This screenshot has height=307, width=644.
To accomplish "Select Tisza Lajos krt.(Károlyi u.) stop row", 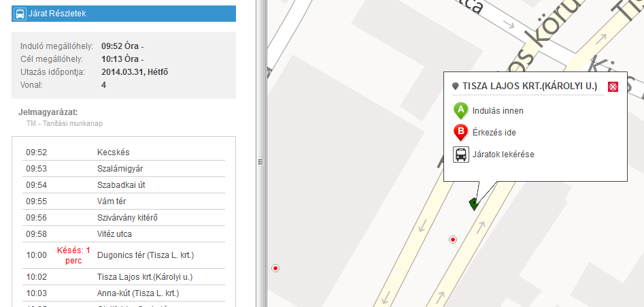I will [124, 277].
